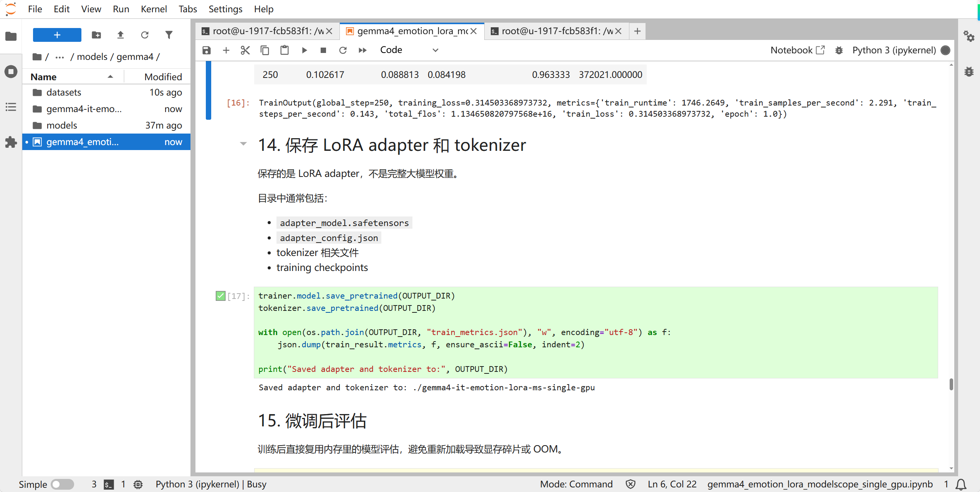Filter files by name
The height and width of the screenshot is (492, 980).
click(x=169, y=35)
